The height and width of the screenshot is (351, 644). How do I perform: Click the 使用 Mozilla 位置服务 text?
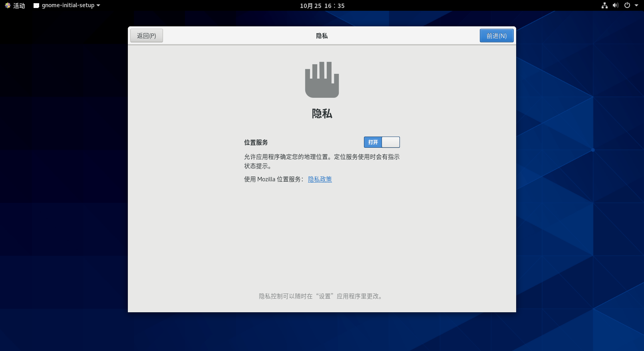[274, 179]
